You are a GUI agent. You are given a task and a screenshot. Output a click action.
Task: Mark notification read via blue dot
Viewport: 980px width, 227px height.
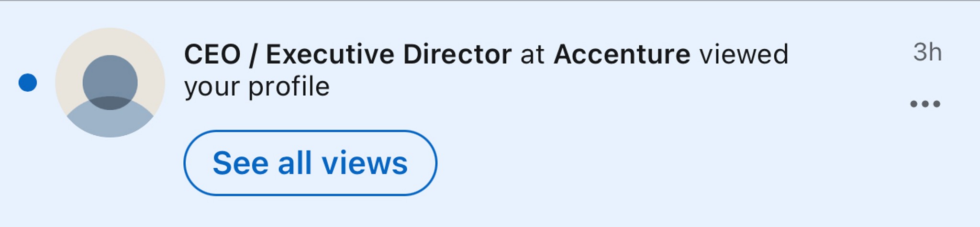point(28,82)
